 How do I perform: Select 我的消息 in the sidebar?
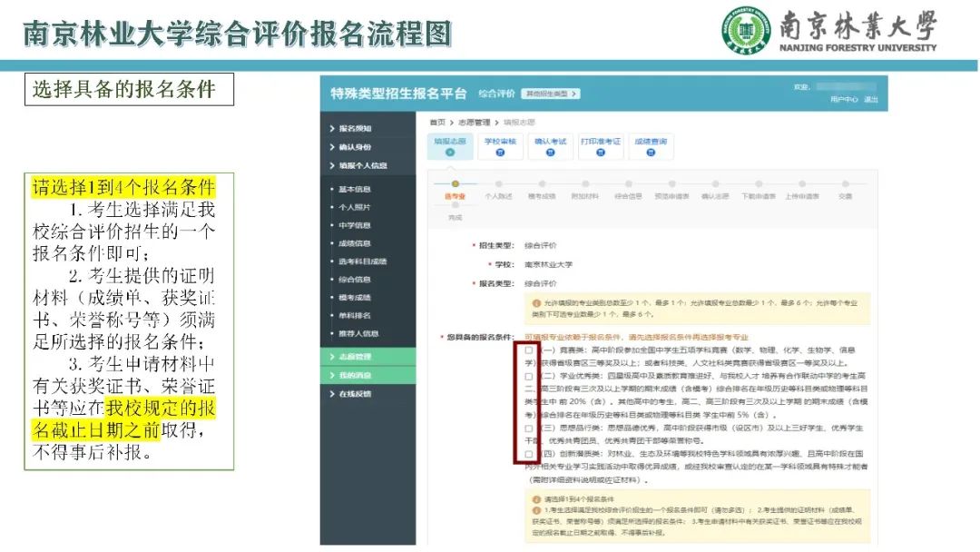pyautogui.click(x=355, y=375)
